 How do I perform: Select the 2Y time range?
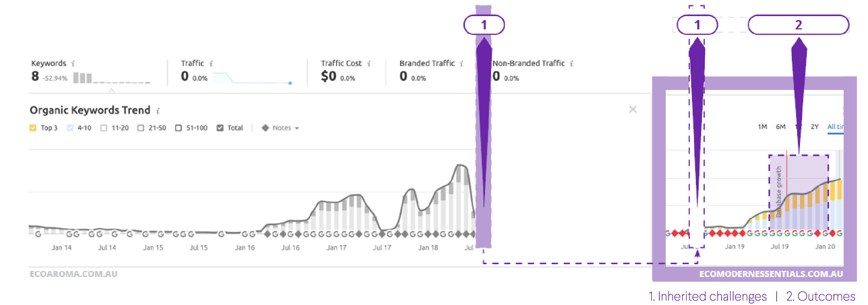point(814,127)
